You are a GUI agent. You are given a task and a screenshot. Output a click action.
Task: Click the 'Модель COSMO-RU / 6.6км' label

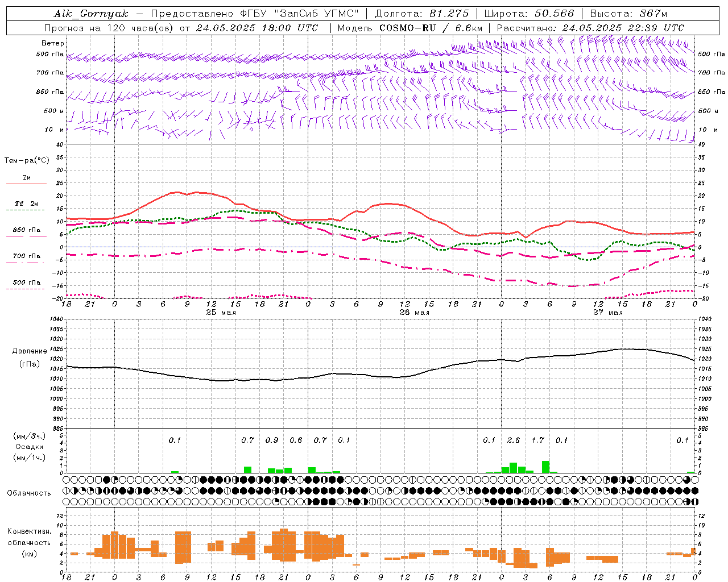409,28
